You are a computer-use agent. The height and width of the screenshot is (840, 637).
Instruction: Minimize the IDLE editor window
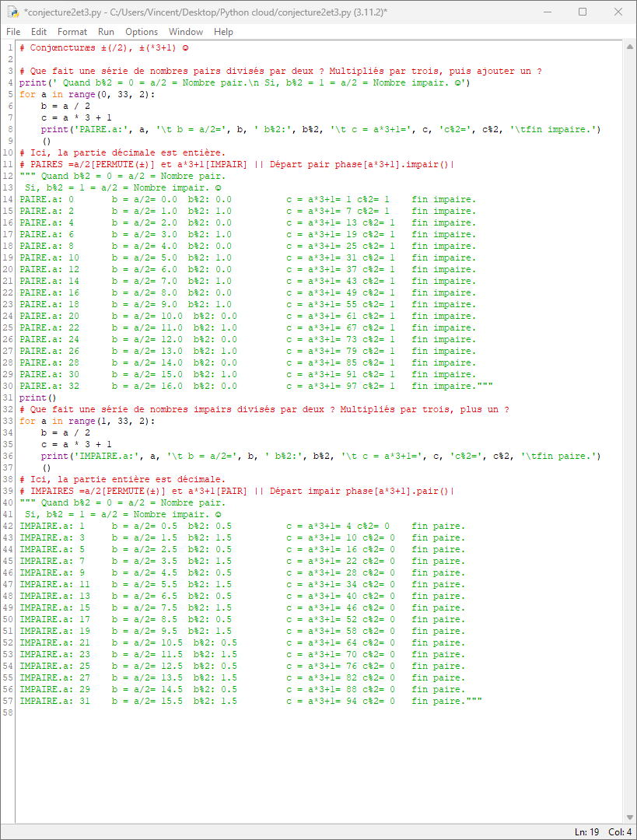tap(548, 11)
